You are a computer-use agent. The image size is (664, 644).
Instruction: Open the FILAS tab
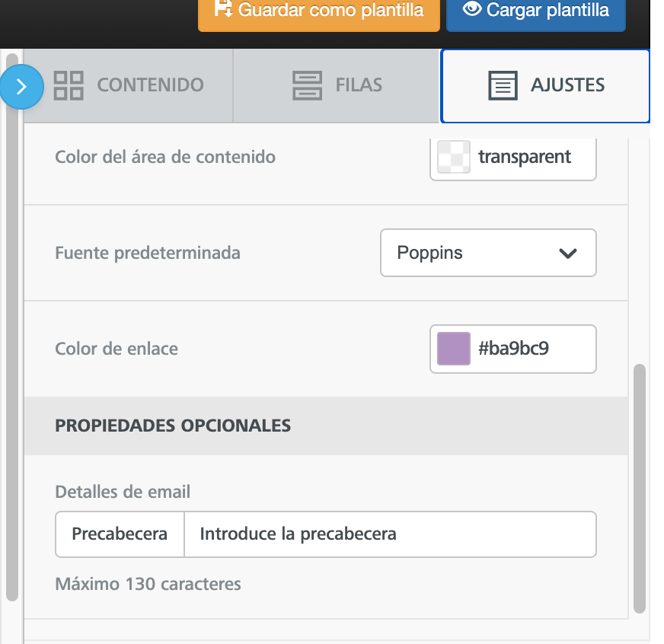359,85
